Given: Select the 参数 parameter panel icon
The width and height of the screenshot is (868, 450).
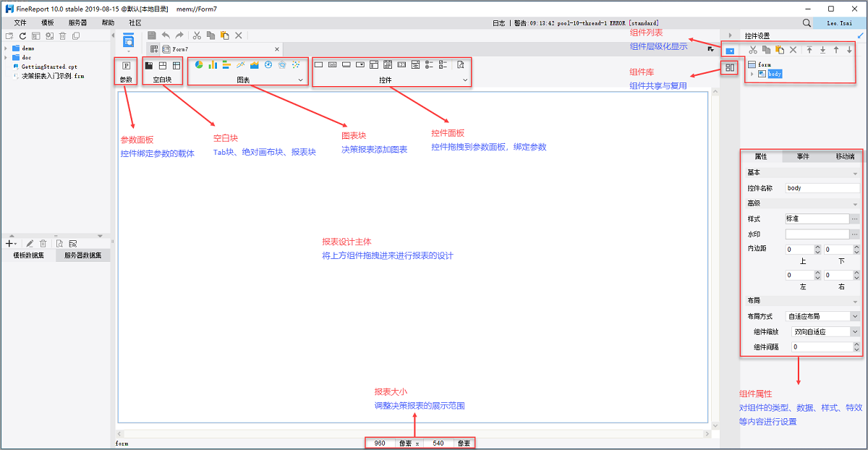Looking at the screenshot, I should pyautogui.click(x=127, y=65).
